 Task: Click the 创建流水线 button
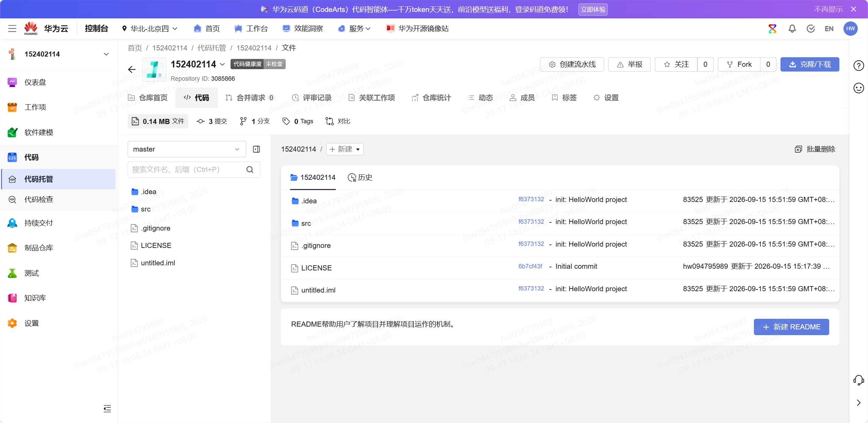coord(572,64)
